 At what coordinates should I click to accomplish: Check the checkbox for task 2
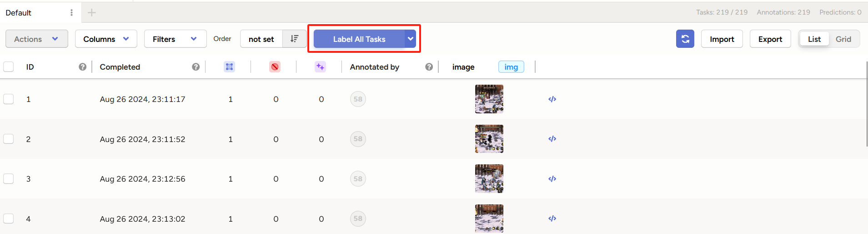(x=9, y=139)
